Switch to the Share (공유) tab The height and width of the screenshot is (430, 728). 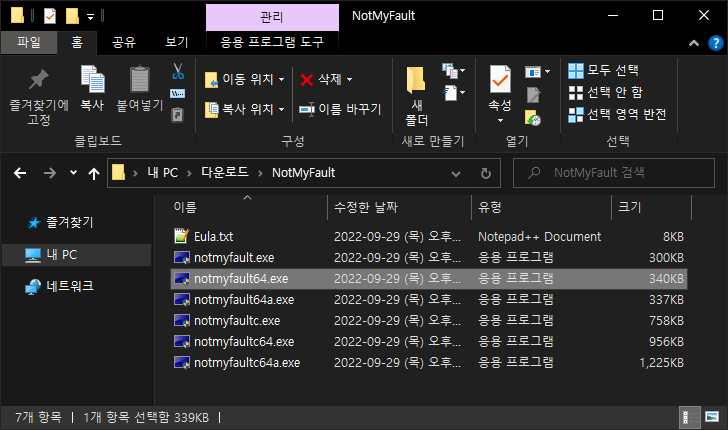[x=124, y=43]
